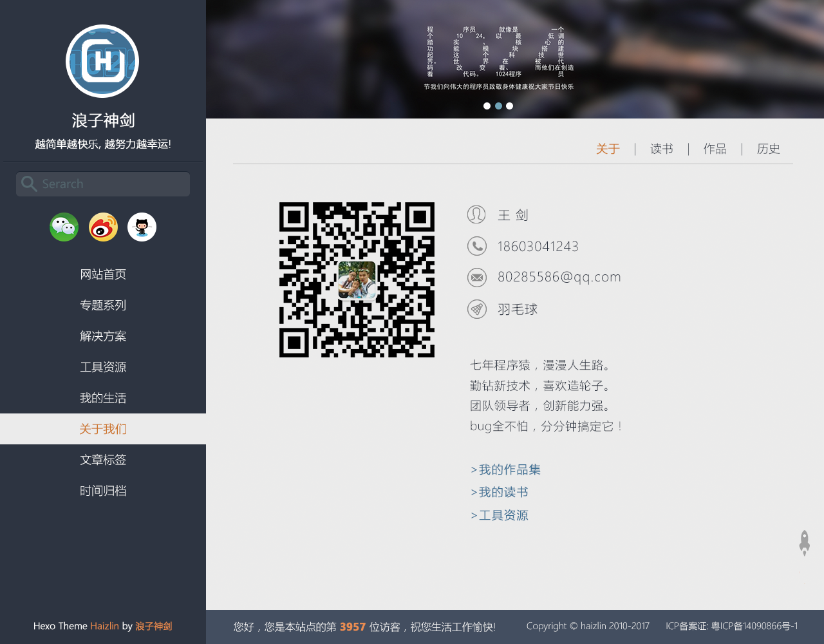Viewport: 824px width, 644px height.
Task: Switch to the 关于 tab
Action: click(x=608, y=149)
